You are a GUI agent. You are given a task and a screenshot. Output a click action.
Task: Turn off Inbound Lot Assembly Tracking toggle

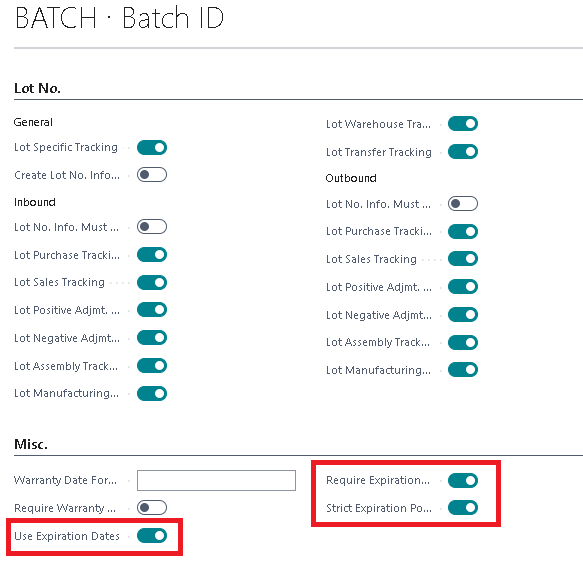click(152, 366)
